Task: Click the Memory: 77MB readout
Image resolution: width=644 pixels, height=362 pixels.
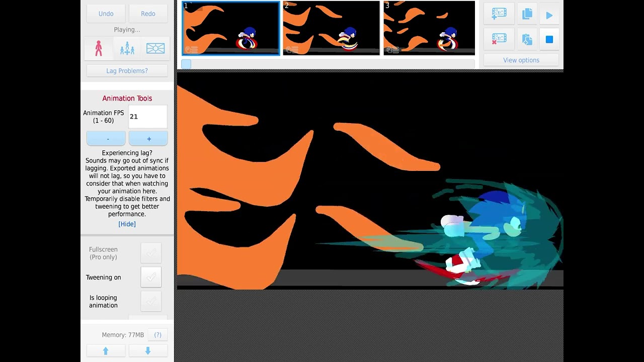Action: tap(123, 335)
